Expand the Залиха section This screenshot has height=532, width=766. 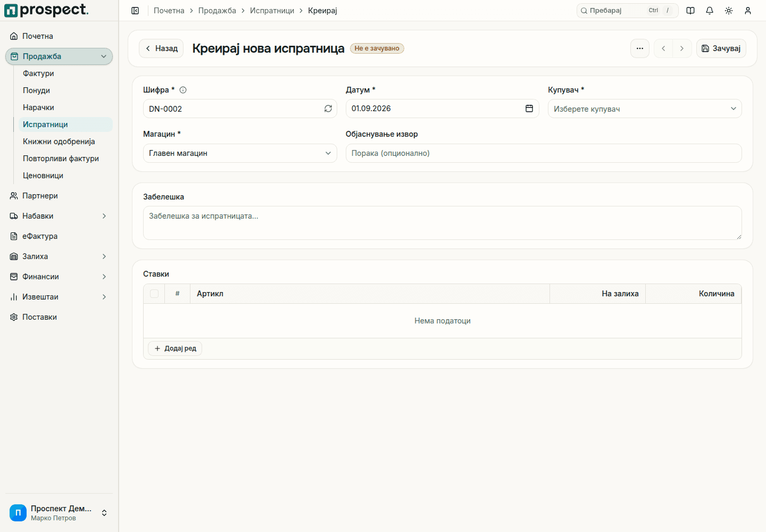(x=59, y=256)
